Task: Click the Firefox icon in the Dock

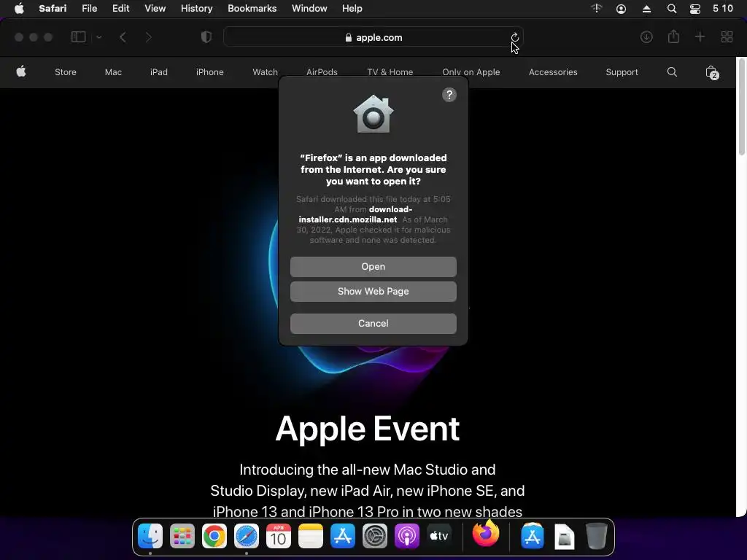Action: (486, 533)
